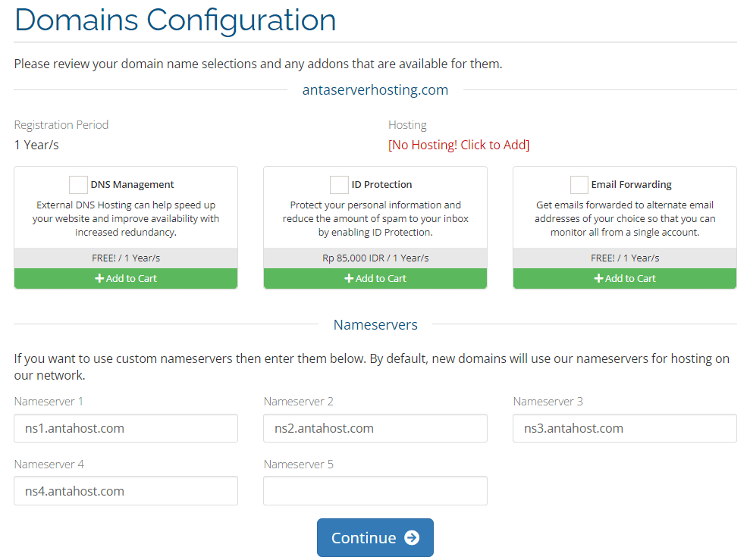750x560 pixels.
Task: Click the plus icon under Email Forwarding
Action: 599,278
